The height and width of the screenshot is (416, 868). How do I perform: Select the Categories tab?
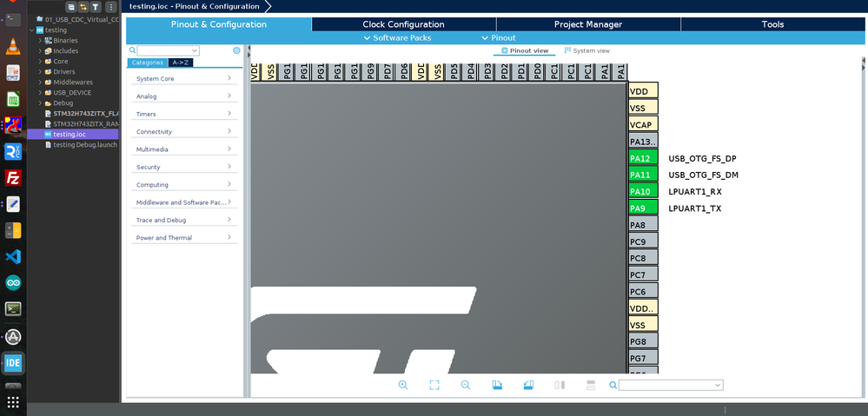(x=147, y=63)
